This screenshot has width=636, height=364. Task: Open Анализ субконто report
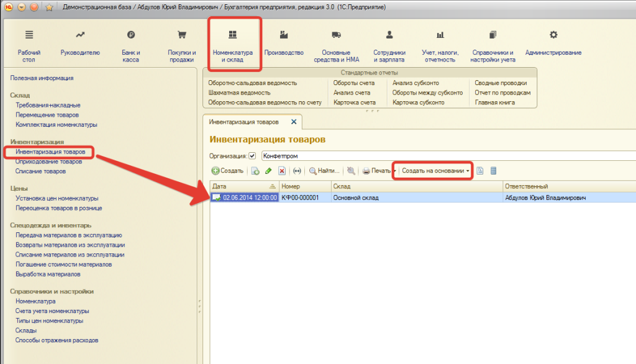pos(416,83)
